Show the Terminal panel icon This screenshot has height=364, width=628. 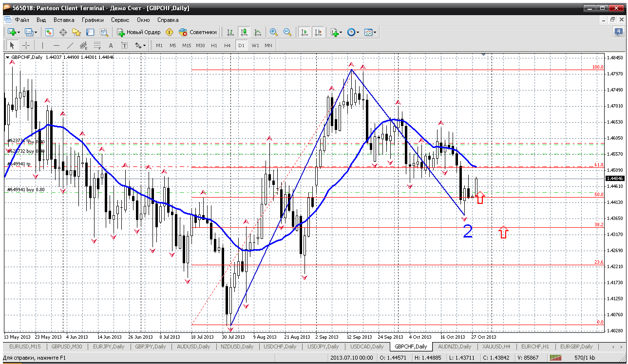pyautogui.click(x=90, y=32)
